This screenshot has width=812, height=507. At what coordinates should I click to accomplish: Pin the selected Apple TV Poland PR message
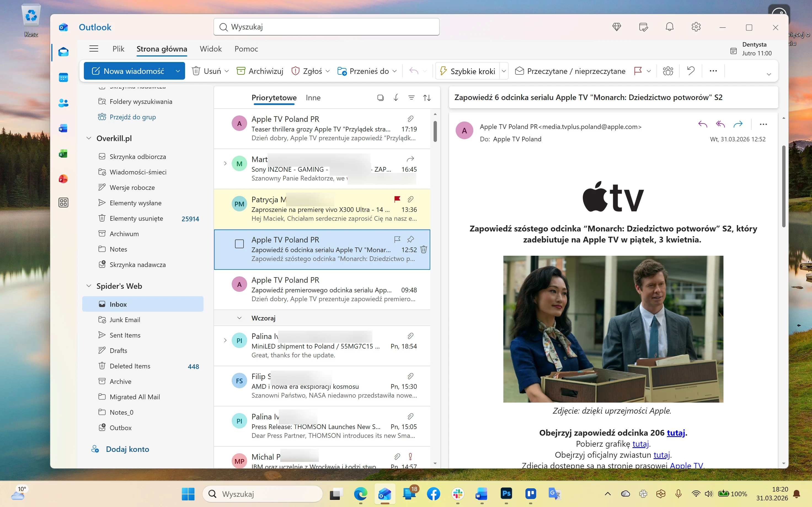pos(410,239)
